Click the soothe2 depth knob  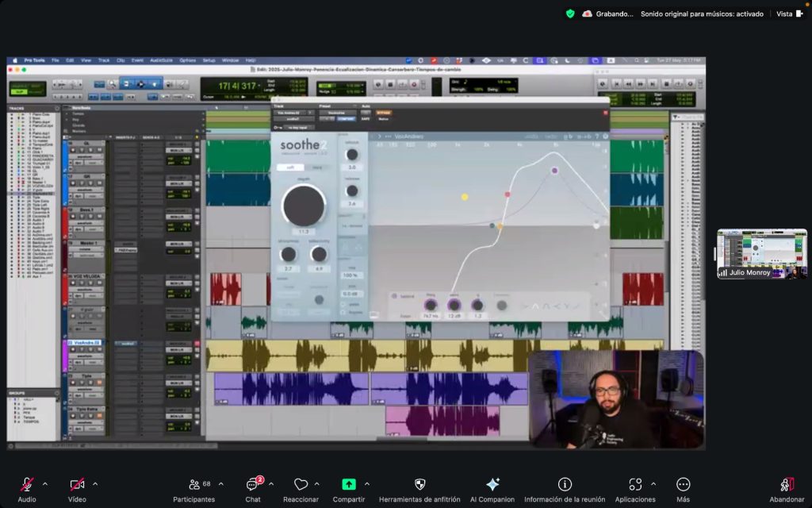click(303, 206)
